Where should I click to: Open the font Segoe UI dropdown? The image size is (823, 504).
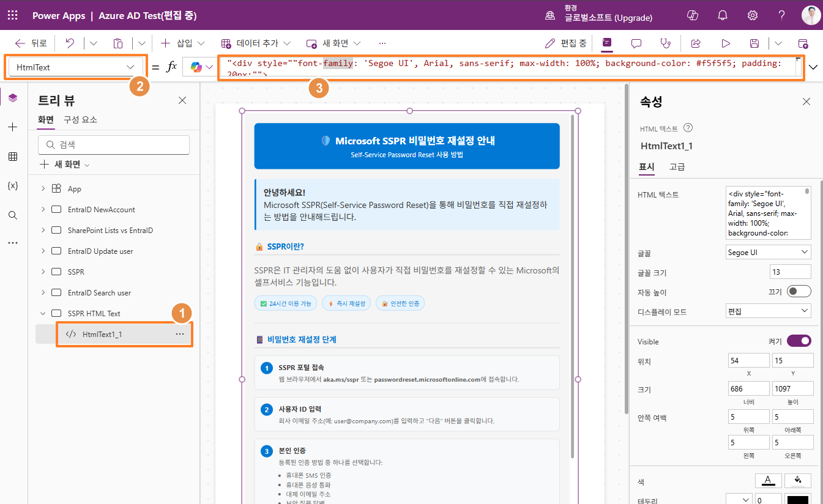pyautogui.click(x=768, y=252)
